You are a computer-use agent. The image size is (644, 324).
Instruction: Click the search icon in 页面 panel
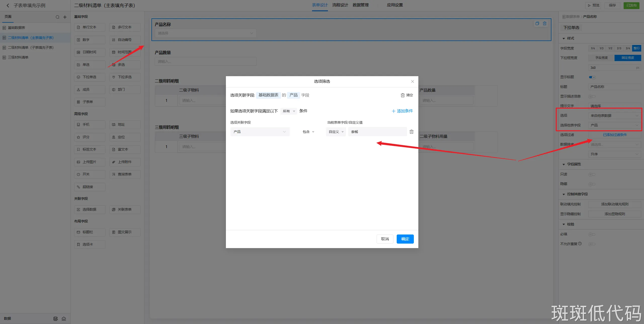(x=57, y=17)
